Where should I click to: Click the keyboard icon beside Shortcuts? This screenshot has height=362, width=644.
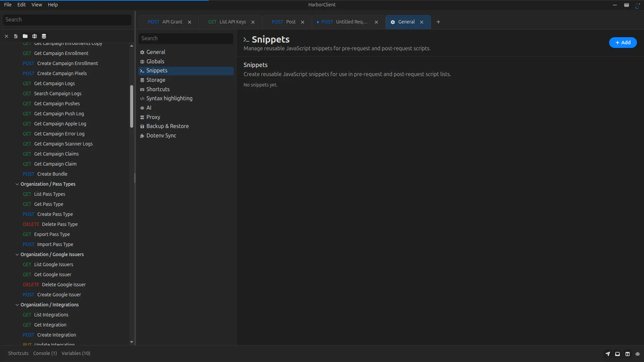(142, 89)
